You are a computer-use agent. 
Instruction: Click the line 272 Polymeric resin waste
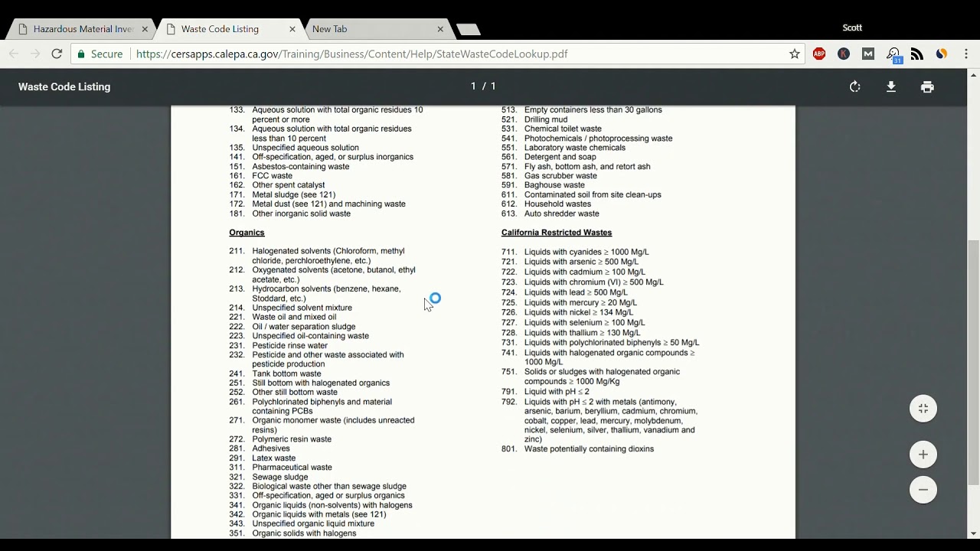280,439
